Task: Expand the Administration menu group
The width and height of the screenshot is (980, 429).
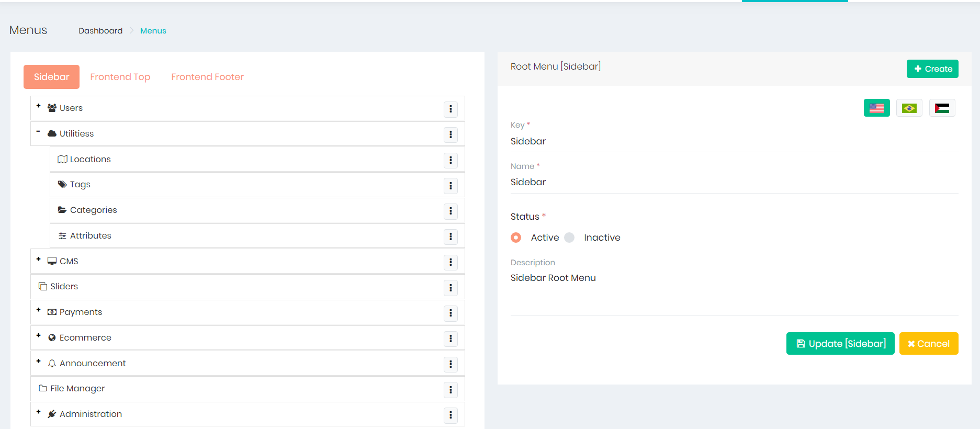Action: click(38, 412)
